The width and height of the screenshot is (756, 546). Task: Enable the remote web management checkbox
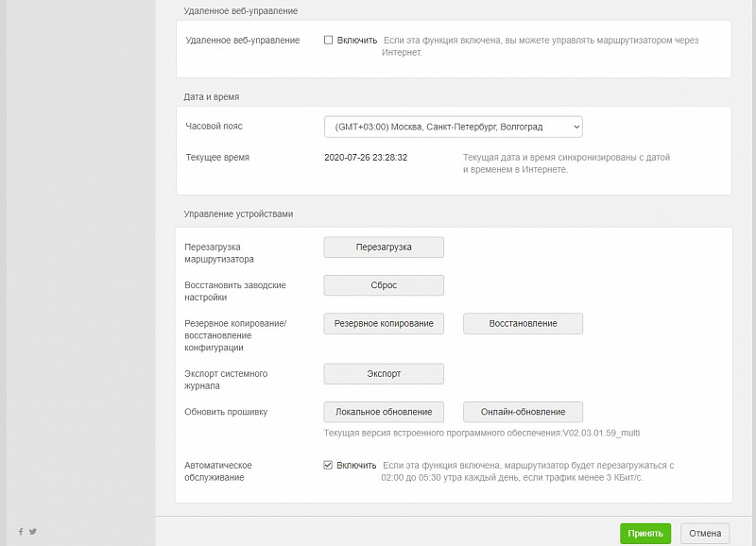pos(328,40)
